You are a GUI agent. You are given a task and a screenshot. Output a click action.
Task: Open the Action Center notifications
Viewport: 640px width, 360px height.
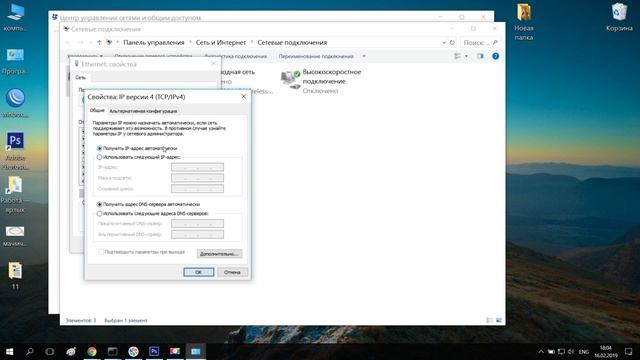pyautogui.click(x=629, y=351)
